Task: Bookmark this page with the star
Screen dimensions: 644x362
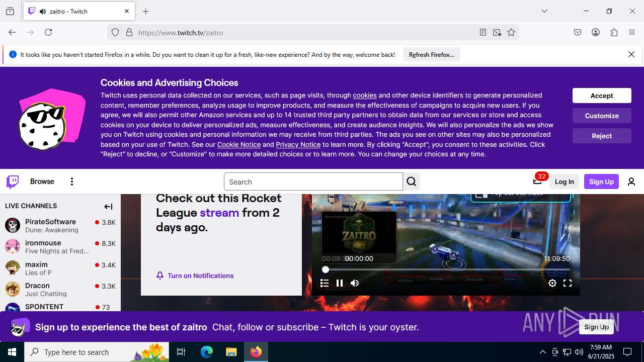Action: point(511,32)
